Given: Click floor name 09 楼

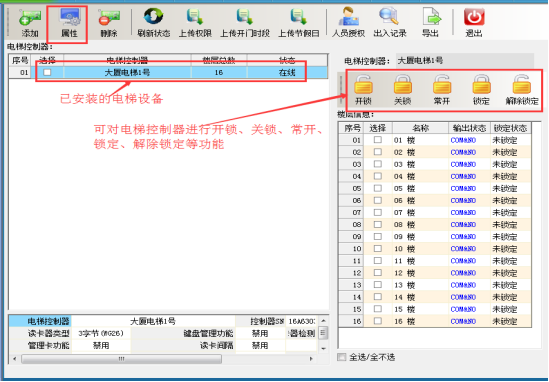Looking at the screenshot, I should (x=404, y=237).
